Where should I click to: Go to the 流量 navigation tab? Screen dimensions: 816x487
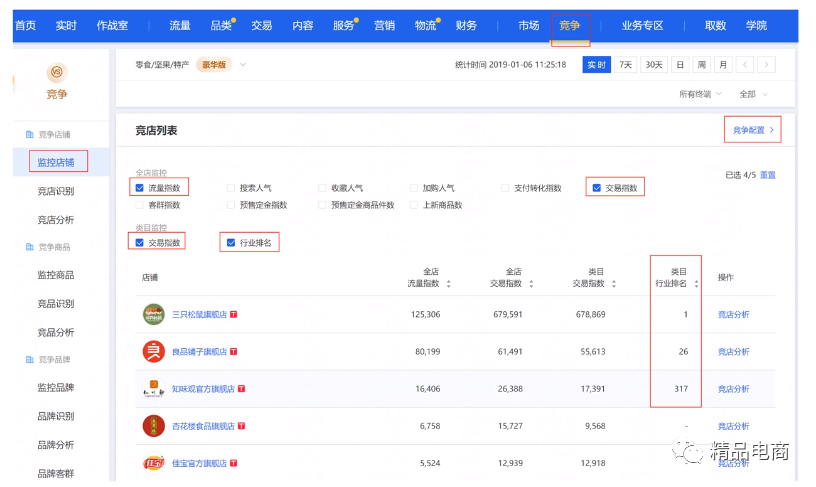(180, 25)
